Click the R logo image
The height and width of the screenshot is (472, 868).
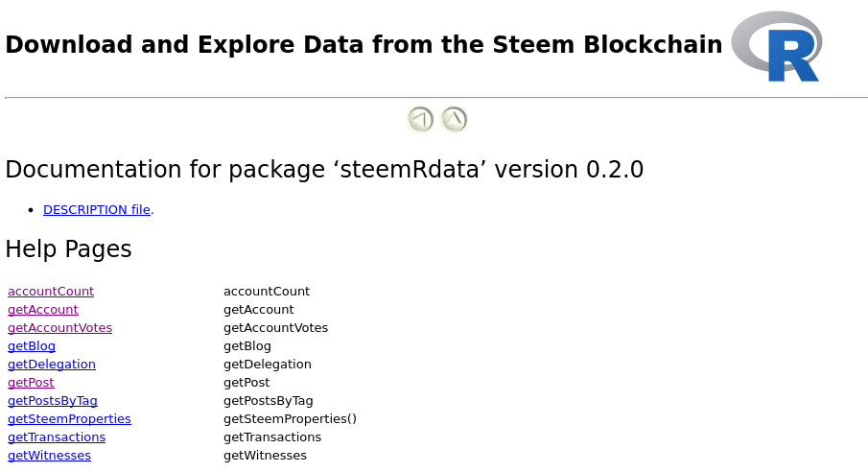(776, 46)
